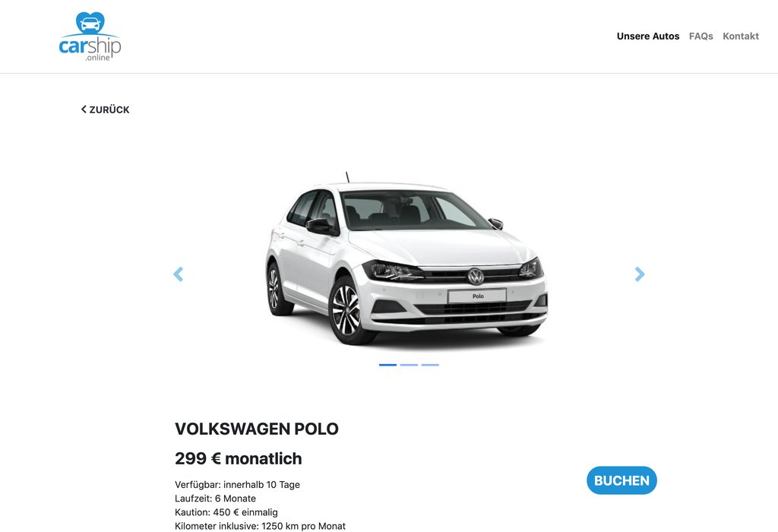Select the second carousel slide indicator
The image size is (778, 532).
[409, 365]
